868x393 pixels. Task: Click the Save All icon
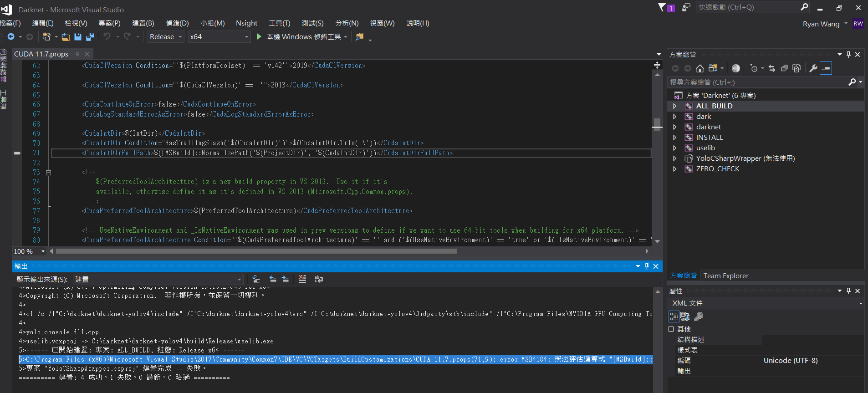coord(90,36)
